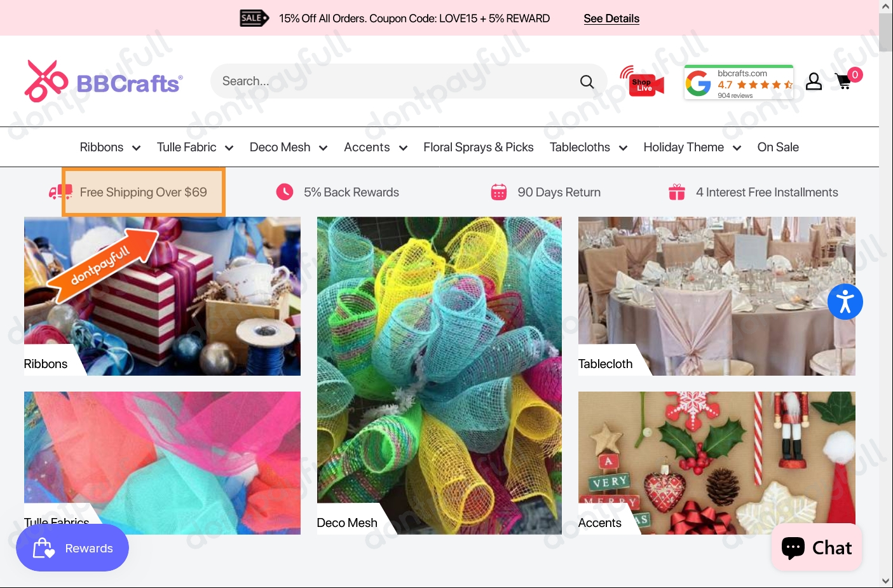
Task: Open the Holiday Theme dropdown
Action: tap(692, 147)
